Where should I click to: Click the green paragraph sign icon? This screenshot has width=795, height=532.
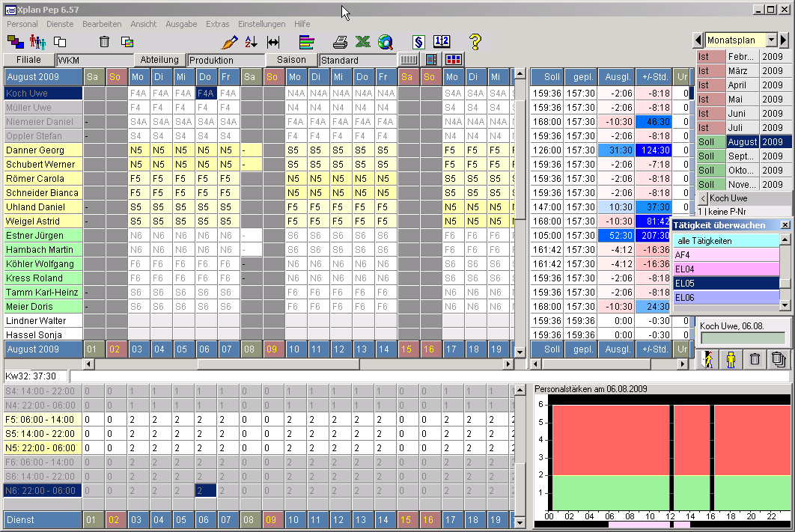click(x=418, y=42)
